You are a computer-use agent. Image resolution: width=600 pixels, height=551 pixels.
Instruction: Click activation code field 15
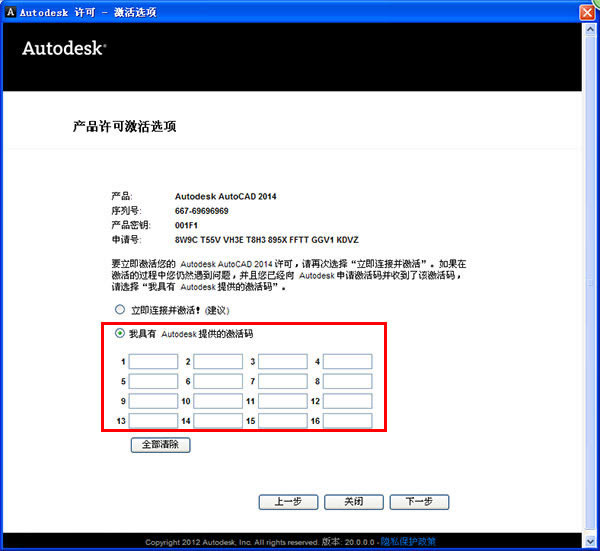(x=282, y=421)
